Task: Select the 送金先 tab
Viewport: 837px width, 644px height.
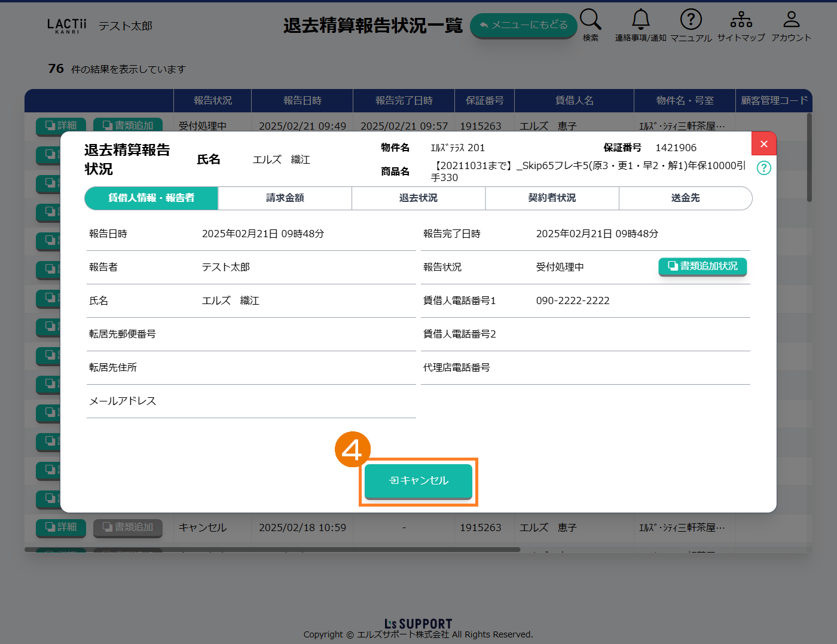Action: pyautogui.click(x=685, y=198)
